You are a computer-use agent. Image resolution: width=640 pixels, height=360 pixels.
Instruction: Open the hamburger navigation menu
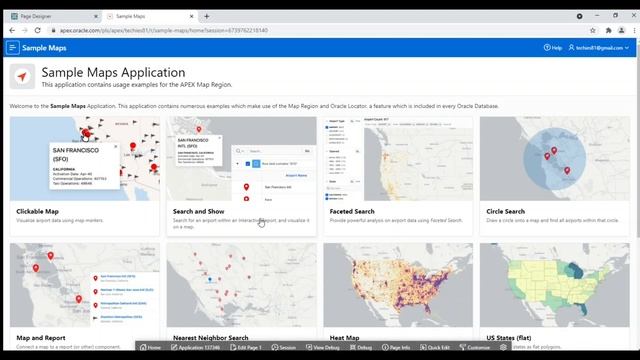[x=13, y=48]
